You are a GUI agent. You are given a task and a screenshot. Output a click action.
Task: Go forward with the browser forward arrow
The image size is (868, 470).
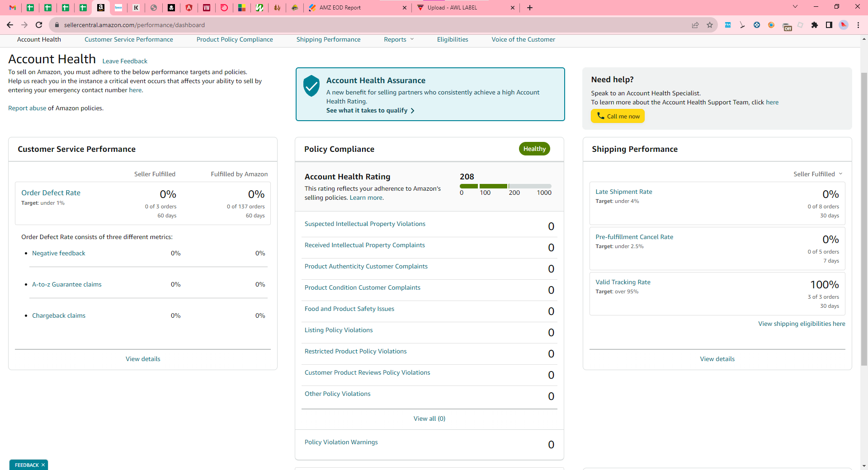coord(24,25)
